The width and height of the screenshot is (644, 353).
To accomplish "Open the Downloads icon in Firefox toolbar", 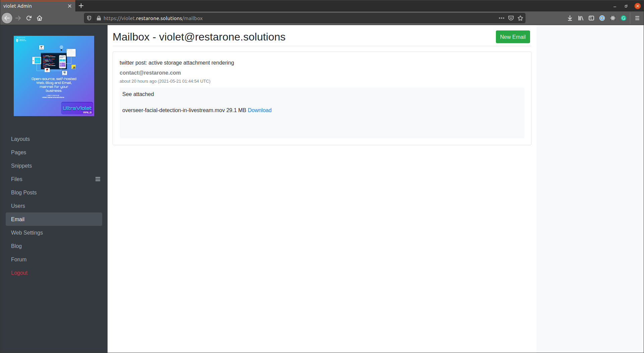I will coord(570,18).
